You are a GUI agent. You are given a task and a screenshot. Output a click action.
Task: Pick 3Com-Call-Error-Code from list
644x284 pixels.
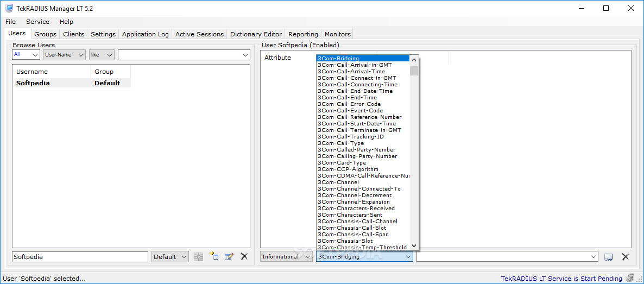pyautogui.click(x=363, y=104)
